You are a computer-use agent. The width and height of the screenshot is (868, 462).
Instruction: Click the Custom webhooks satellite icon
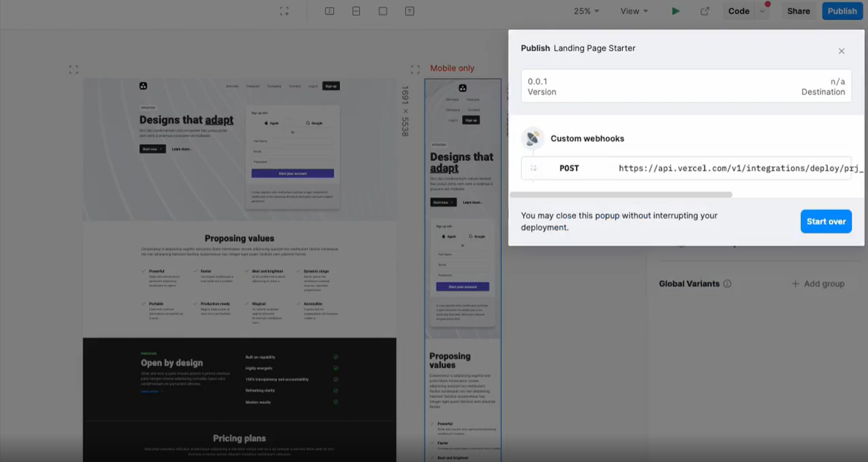pos(533,138)
